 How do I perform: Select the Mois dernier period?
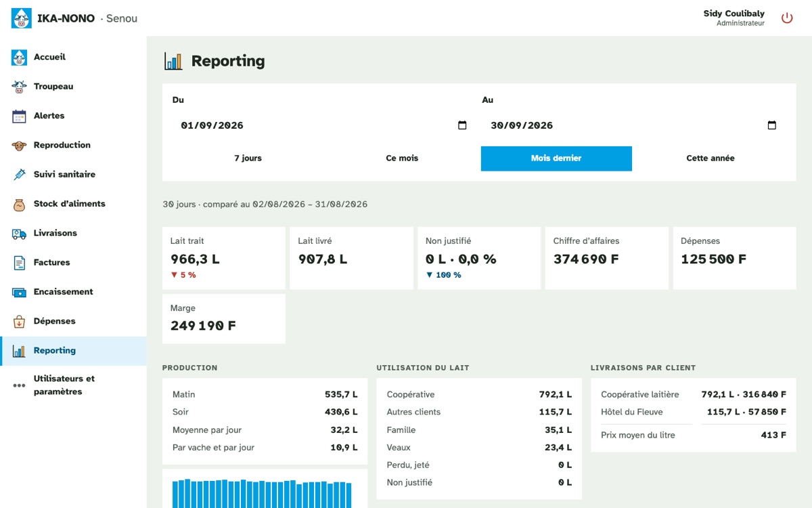[x=556, y=158]
